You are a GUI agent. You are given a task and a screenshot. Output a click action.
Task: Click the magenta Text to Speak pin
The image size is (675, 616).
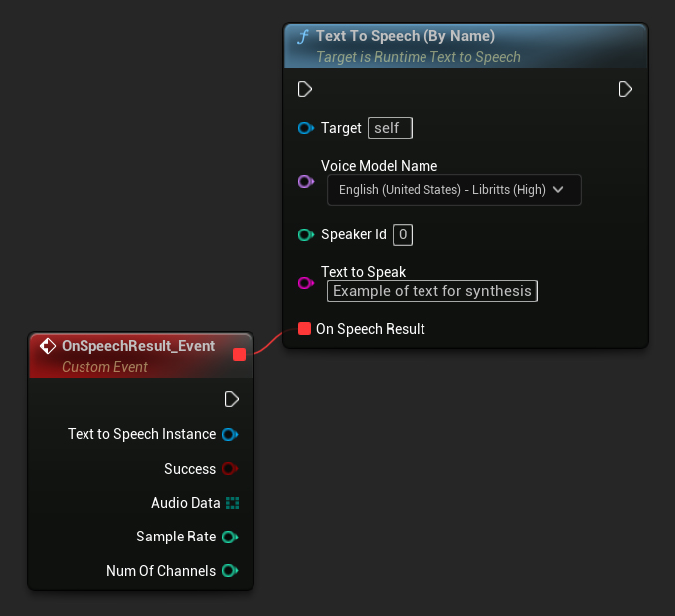[305, 283]
